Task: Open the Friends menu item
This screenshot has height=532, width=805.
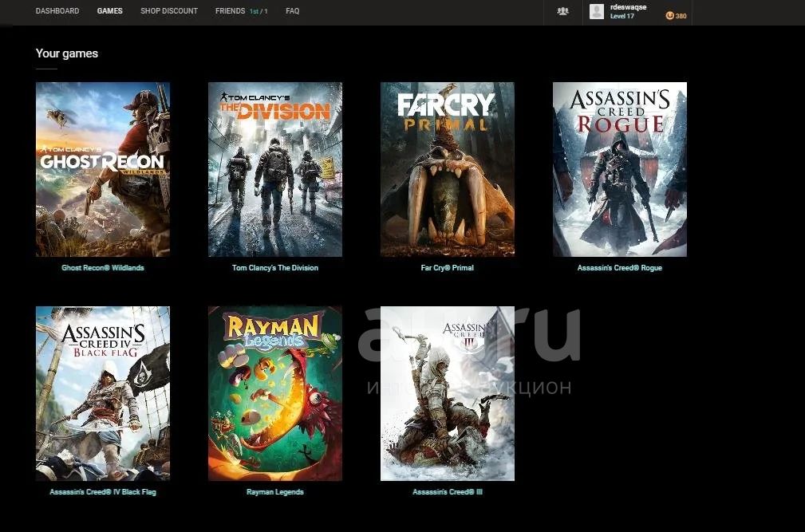Action: pos(230,11)
